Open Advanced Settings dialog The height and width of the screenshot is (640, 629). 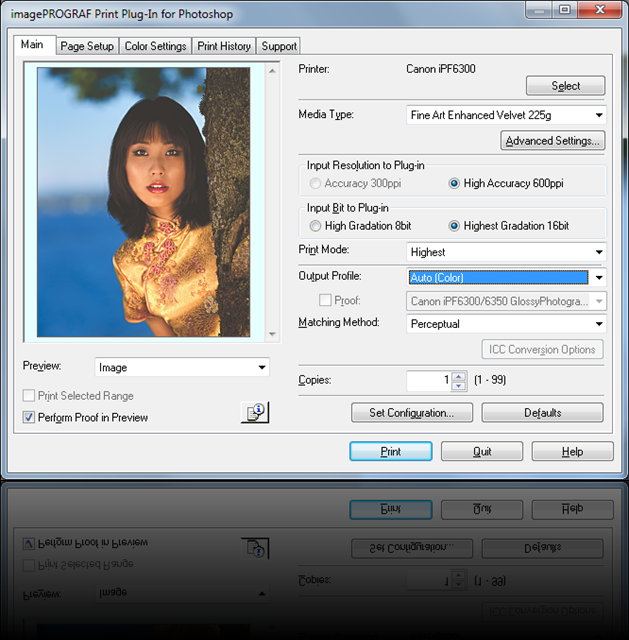[x=553, y=141]
